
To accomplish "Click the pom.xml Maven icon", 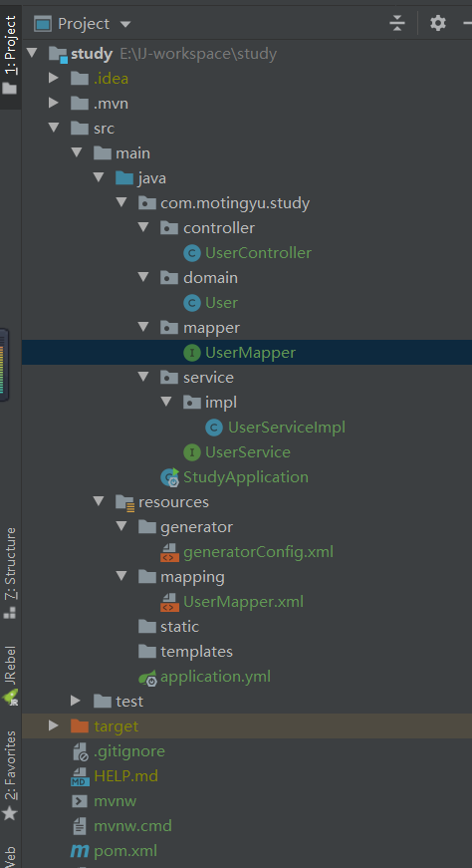I will click(80, 851).
